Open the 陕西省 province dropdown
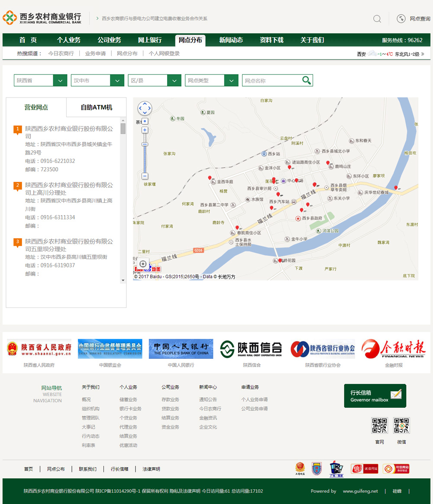Viewport: 433px width, 504px height. tap(40, 80)
